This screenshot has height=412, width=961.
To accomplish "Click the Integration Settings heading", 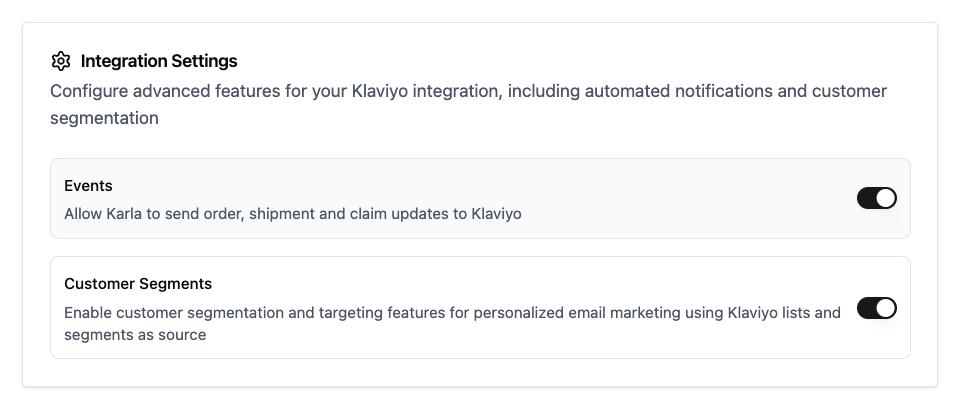I will click(x=159, y=62).
